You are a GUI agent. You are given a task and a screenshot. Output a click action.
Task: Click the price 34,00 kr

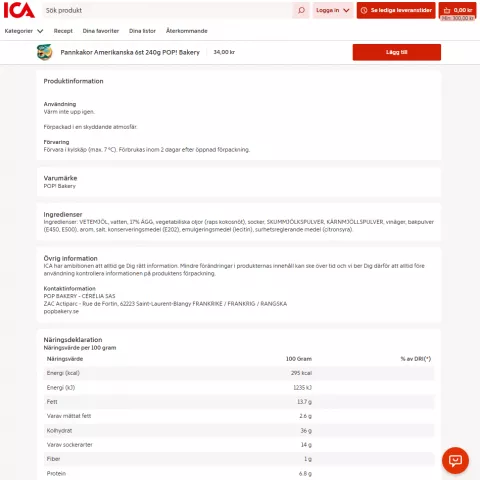[224, 52]
